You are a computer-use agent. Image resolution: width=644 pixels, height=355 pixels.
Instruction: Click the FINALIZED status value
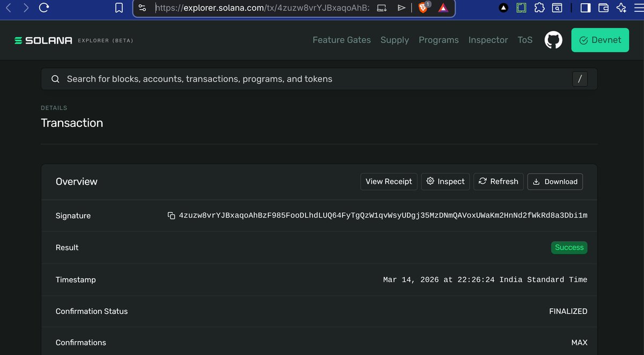(x=568, y=311)
